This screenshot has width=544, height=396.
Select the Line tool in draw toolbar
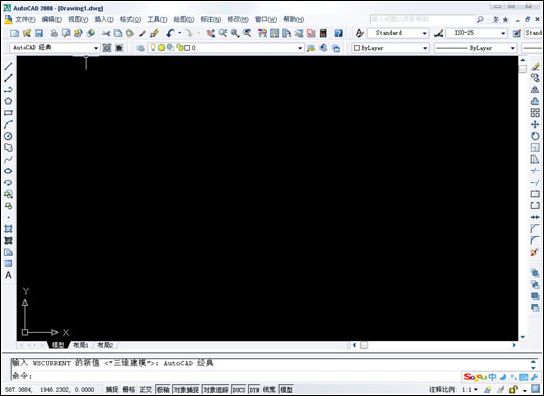[x=8, y=66]
